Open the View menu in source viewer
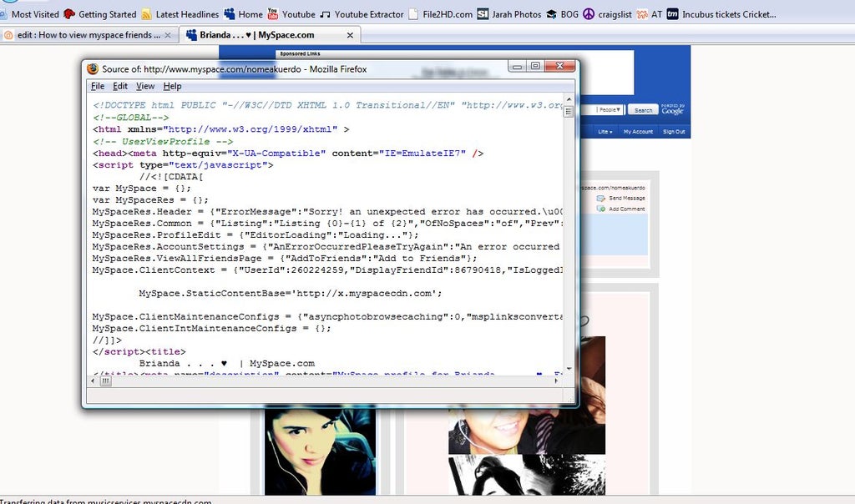The height and width of the screenshot is (504, 855). point(145,86)
